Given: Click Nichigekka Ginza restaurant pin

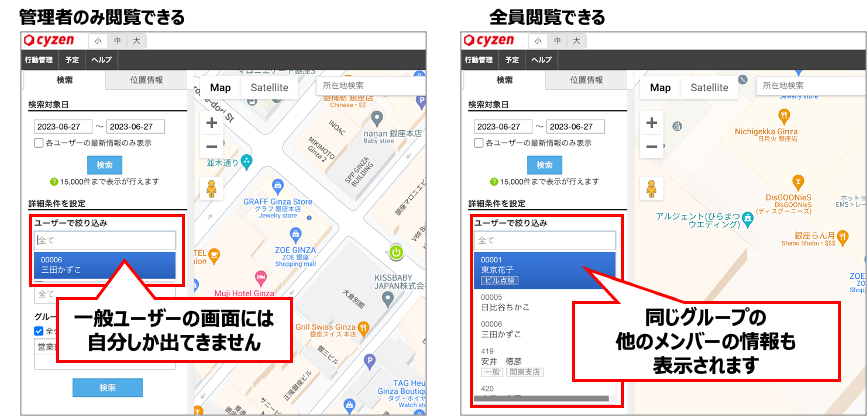Looking at the screenshot, I should click(784, 117).
